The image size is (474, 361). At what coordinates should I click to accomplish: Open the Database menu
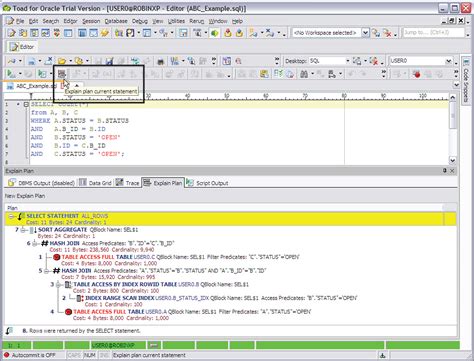pos(116,21)
